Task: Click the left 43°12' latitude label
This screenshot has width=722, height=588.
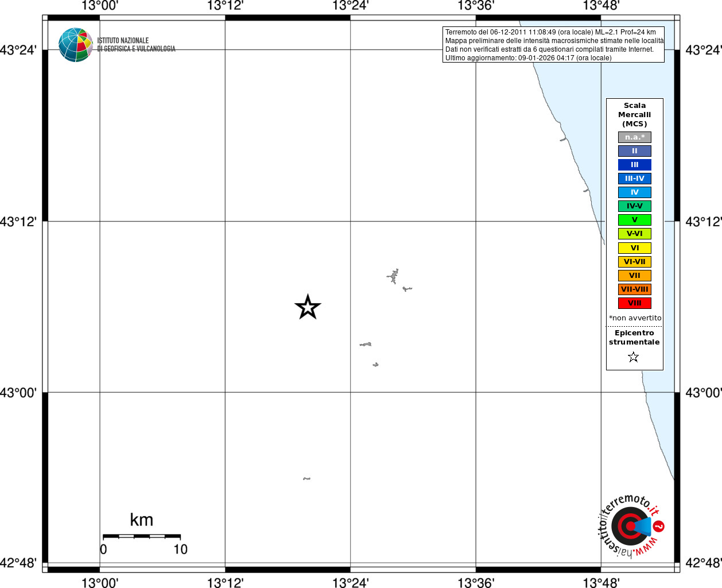Action: (x=18, y=221)
